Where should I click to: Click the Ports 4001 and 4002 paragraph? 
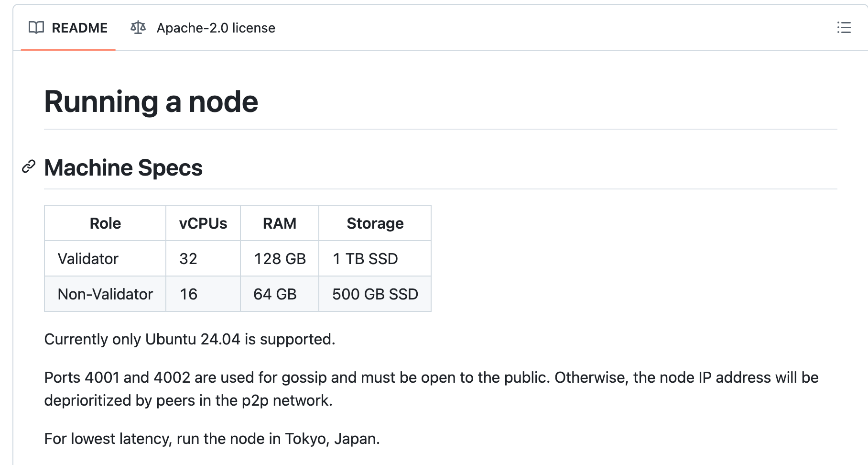(431, 389)
